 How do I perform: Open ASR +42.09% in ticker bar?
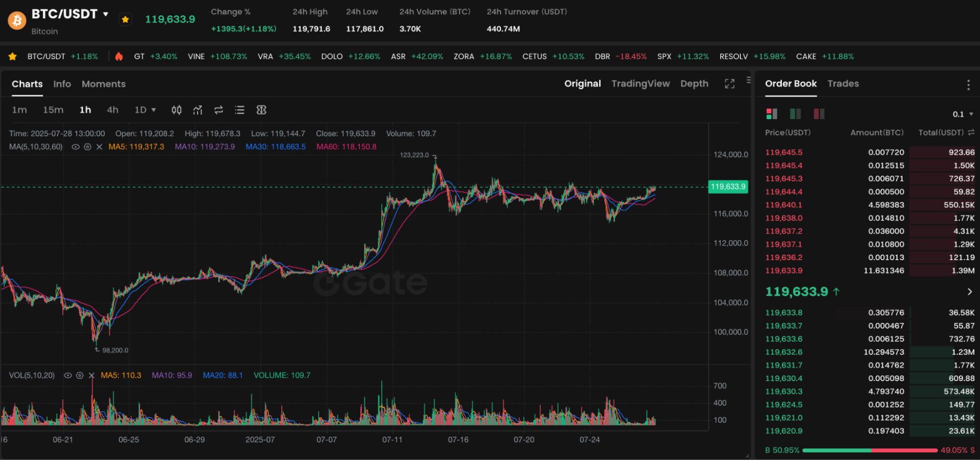coord(417,57)
